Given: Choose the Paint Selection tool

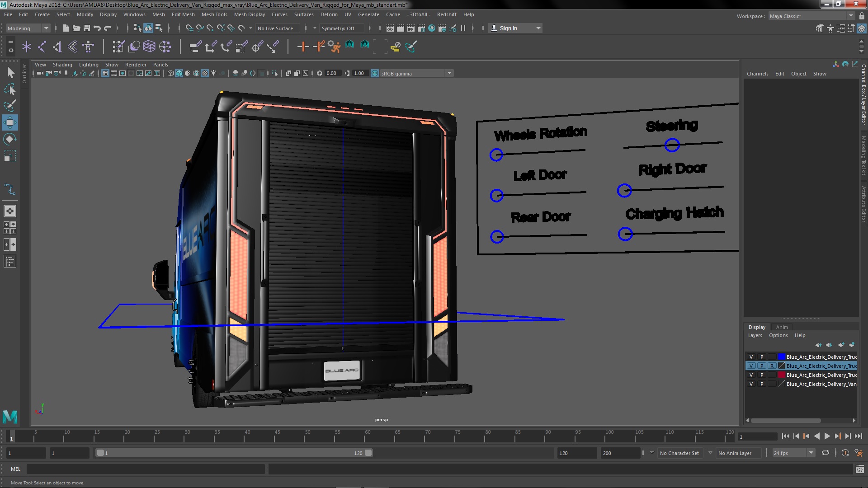Looking at the screenshot, I should pos(10,106).
